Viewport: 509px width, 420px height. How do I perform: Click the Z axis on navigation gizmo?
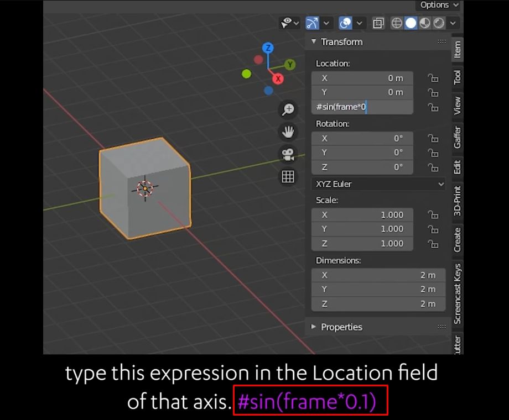[x=268, y=48]
